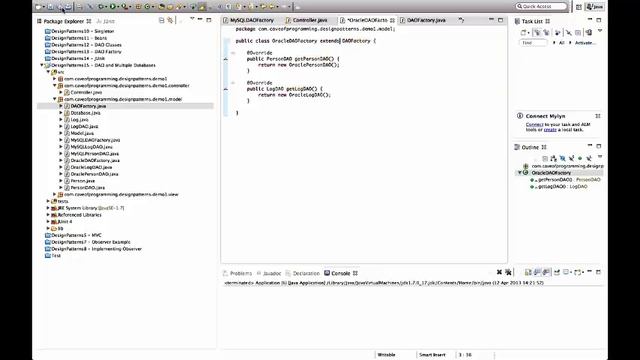Toggle Sort in Outline toolbar
640x360 pixels.
(x=553, y=158)
